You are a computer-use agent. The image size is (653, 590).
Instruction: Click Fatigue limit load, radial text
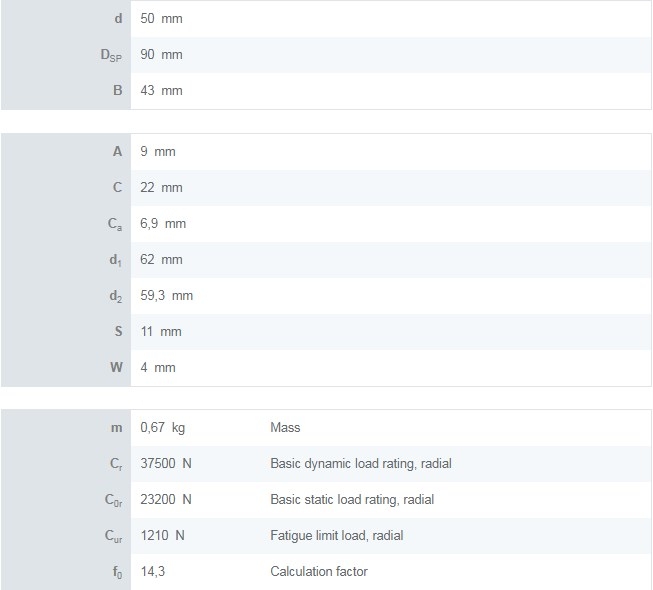[336, 535]
